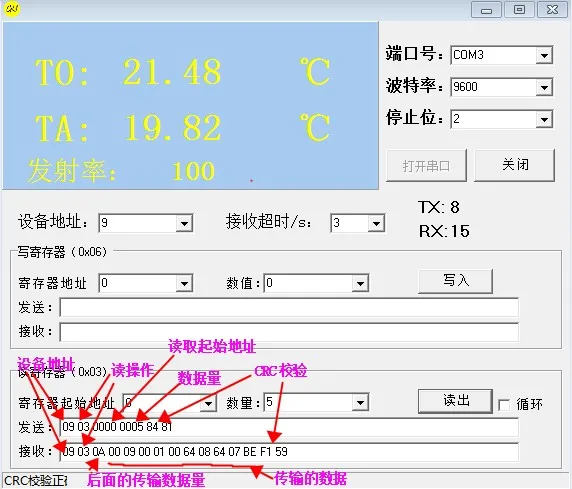This screenshot has width=572, height=489.
Task: Click the 写入 button
Action: [456, 281]
